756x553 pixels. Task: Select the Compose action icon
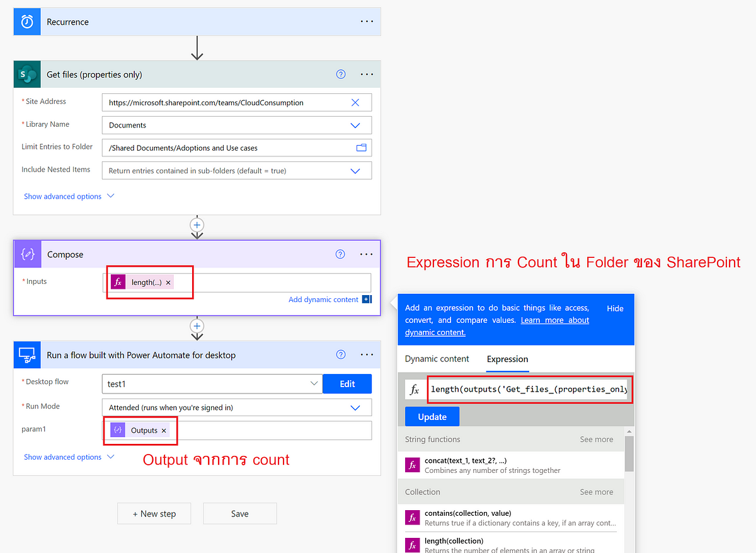click(26, 255)
